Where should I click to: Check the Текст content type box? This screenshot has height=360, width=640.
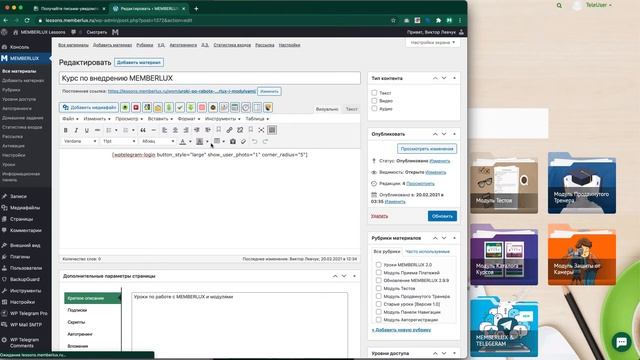pos(374,93)
